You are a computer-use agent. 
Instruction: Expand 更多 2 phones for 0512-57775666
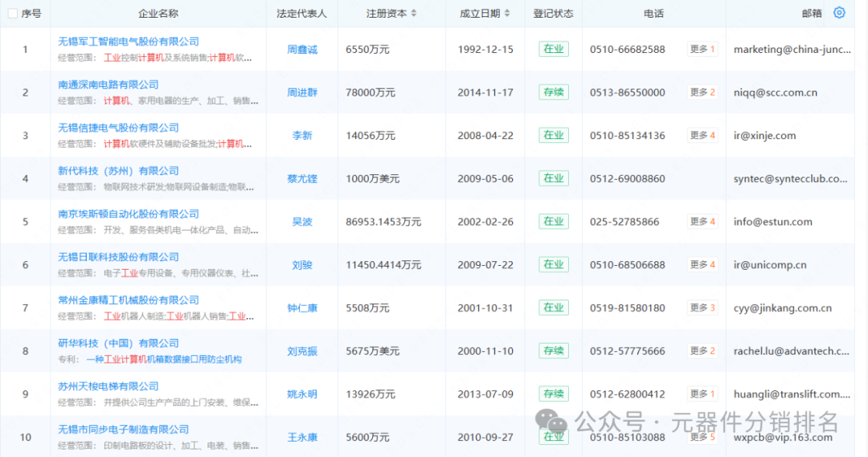click(702, 351)
